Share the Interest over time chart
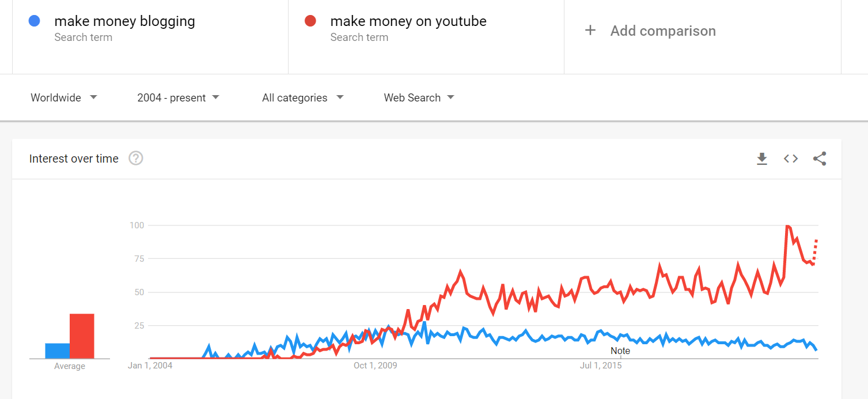This screenshot has width=868, height=399. [x=820, y=159]
